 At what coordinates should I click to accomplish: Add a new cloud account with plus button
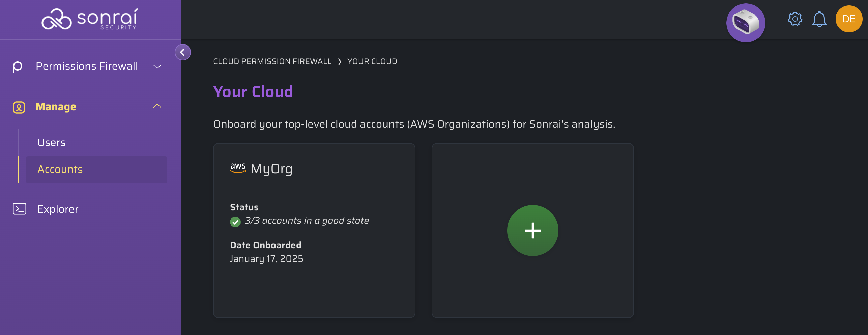[x=532, y=231]
